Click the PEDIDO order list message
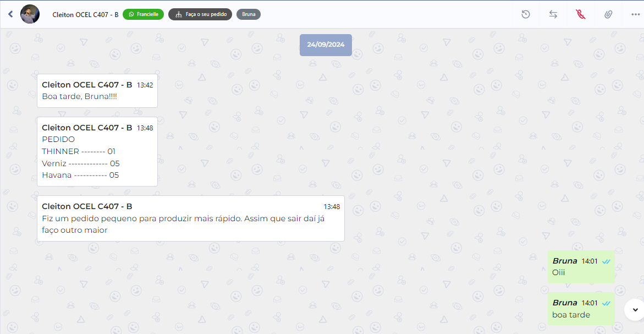Screen dimensions: 644x334 pos(97,151)
